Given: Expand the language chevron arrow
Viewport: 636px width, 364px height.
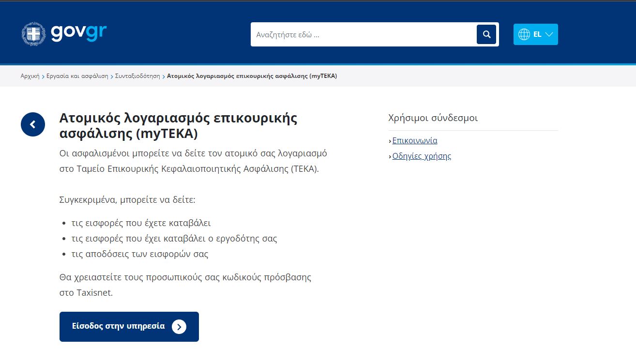Looking at the screenshot, I should tap(549, 34).
